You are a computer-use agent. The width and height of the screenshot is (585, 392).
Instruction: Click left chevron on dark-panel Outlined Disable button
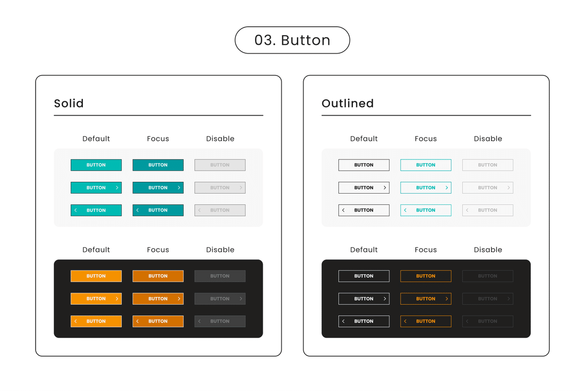467,321
